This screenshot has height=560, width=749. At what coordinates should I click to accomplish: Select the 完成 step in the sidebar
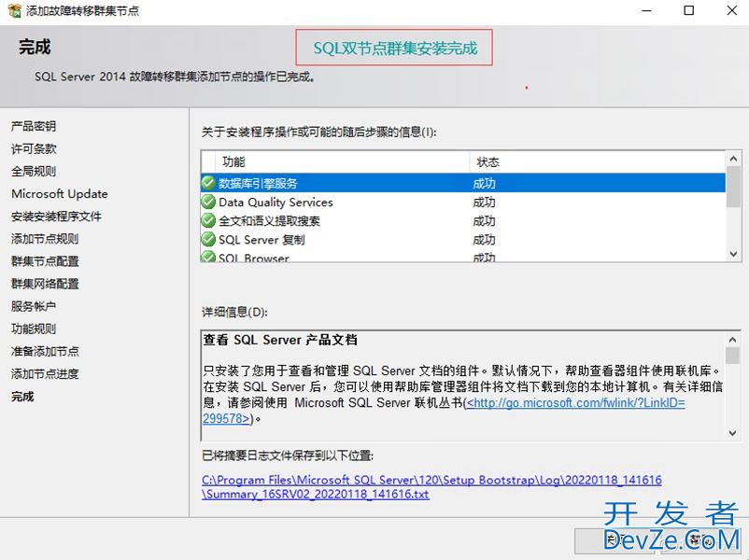[x=22, y=397]
